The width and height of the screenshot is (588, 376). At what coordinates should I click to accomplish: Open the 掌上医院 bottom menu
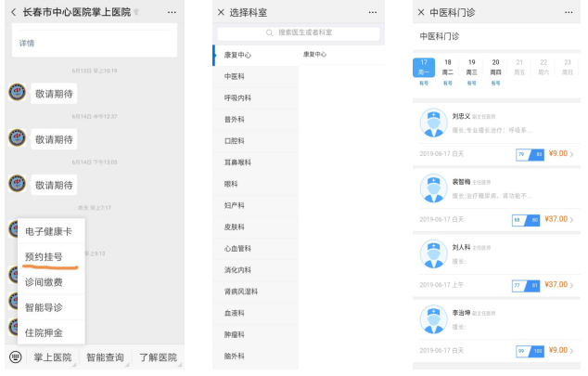pyautogui.click(x=53, y=357)
